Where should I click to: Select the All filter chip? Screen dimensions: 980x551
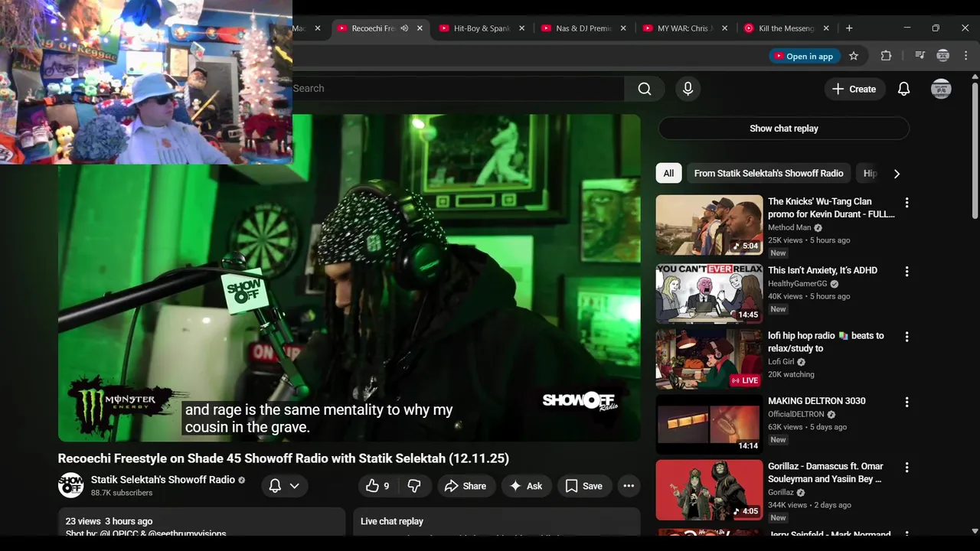click(668, 174)
